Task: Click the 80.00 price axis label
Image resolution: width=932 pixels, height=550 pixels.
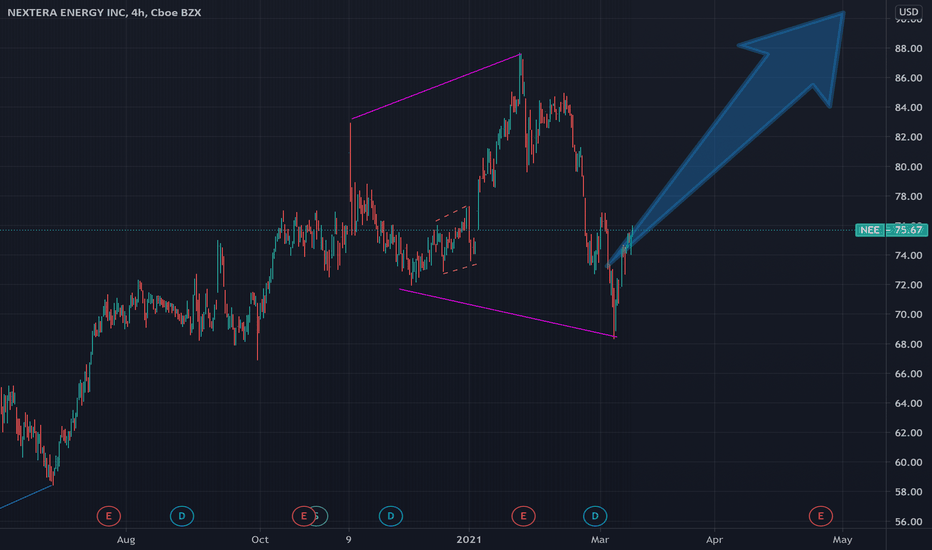Action: (909, 167)
